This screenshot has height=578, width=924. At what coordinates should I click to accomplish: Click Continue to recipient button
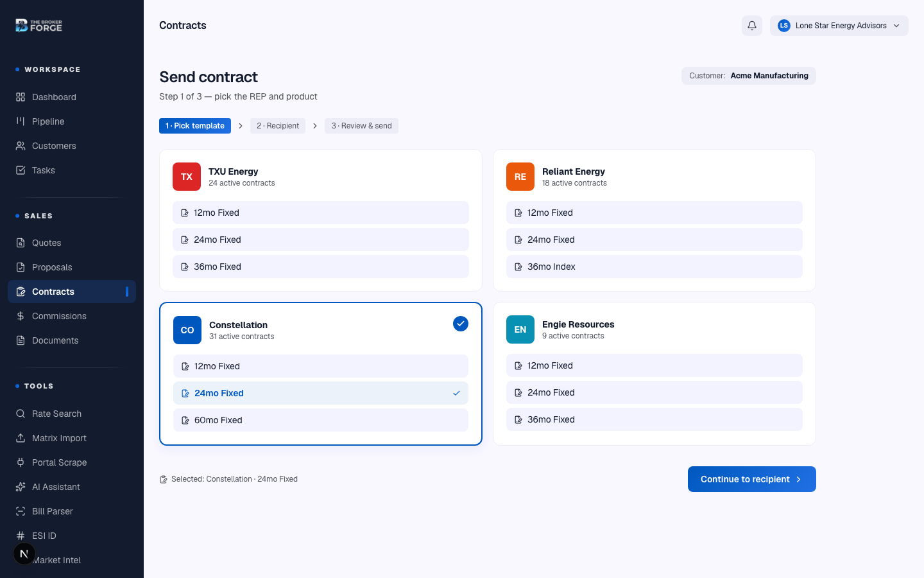click(x=752, y=479)
